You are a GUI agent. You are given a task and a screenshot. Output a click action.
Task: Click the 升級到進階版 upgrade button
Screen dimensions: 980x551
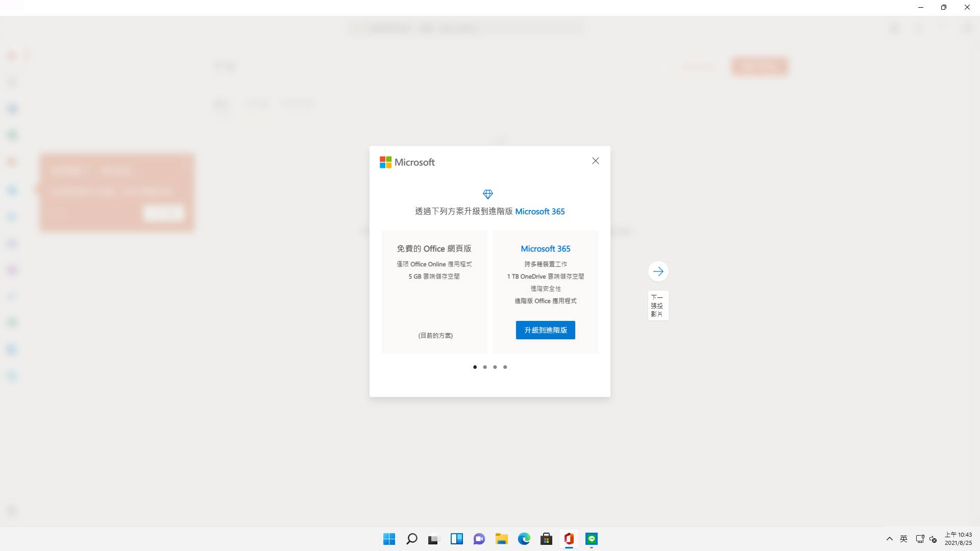click(545, 330)
